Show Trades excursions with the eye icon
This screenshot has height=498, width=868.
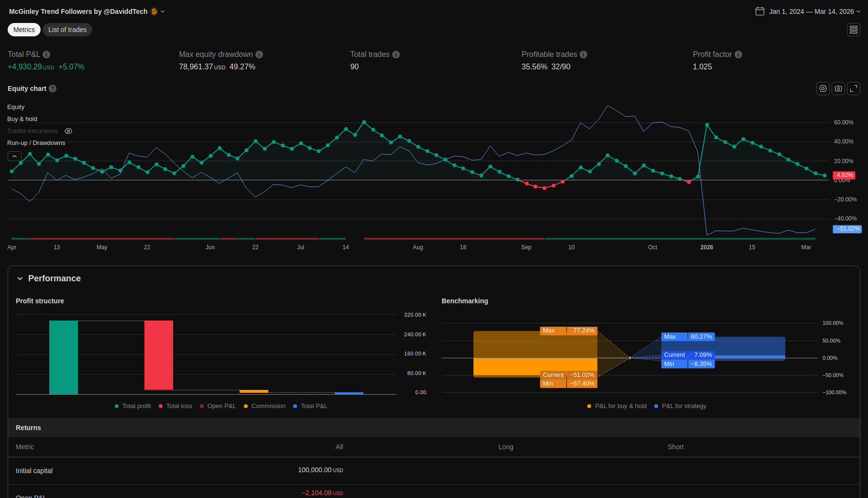(x=68, y=131)
